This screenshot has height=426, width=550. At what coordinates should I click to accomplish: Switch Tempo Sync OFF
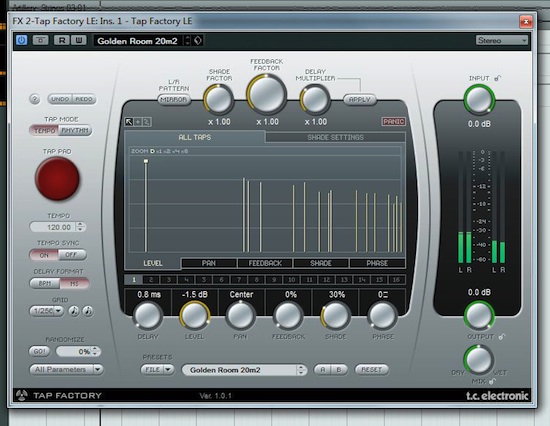click(x=72, y=255)
